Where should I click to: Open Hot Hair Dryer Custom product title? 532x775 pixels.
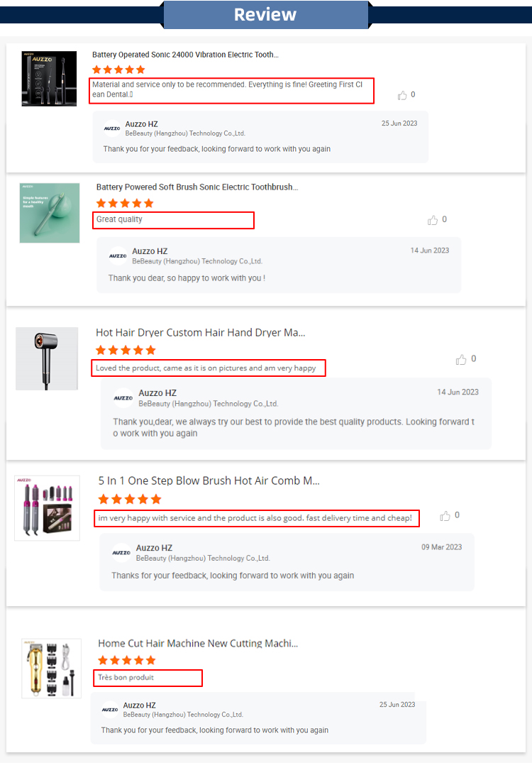[201, 332]
